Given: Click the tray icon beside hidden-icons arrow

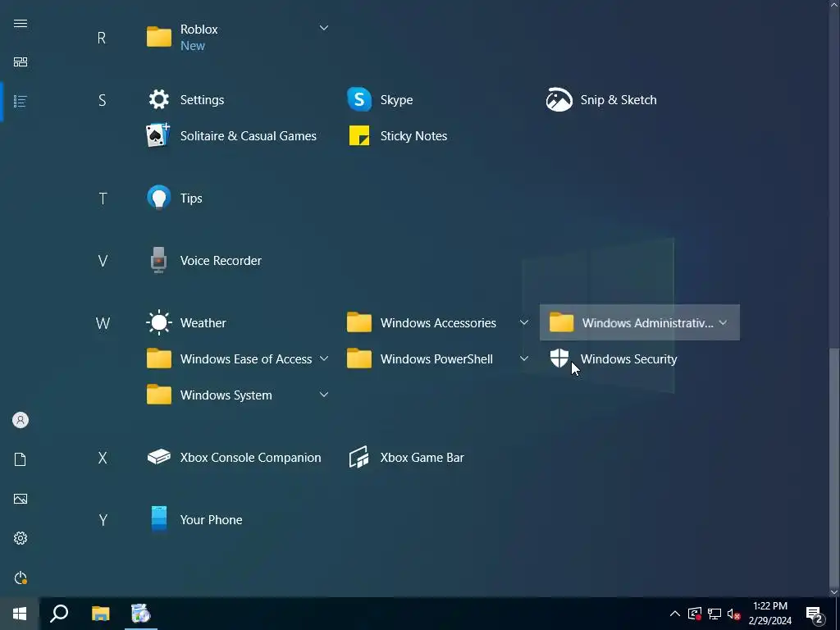Looking at the screenshot, I should click(695, 614).
